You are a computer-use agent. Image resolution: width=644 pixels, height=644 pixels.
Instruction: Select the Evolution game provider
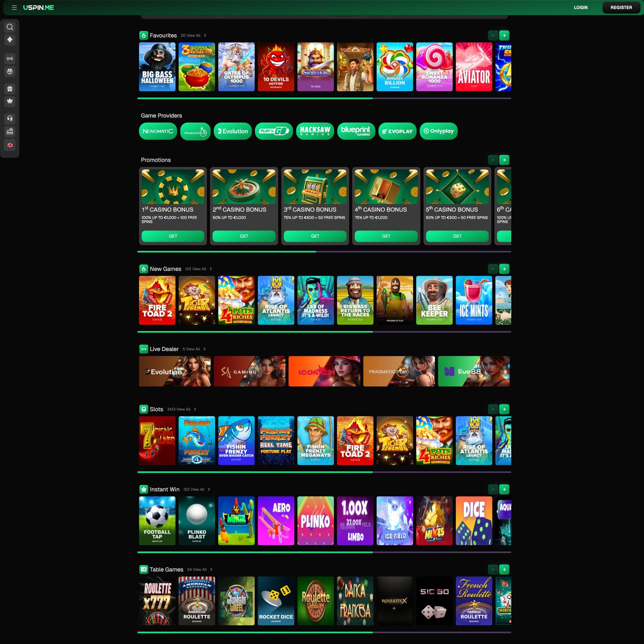[x=232, y=131]
